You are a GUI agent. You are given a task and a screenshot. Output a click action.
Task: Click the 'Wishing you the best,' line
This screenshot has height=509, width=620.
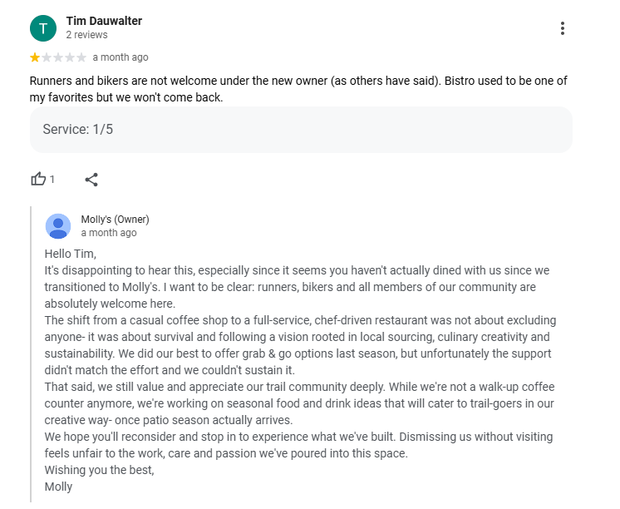tap(99, 470)
